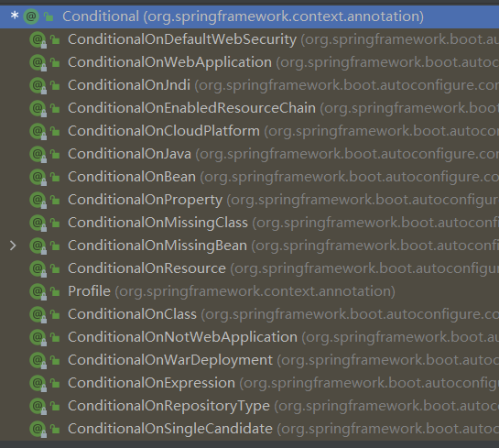Select ConditionalOnMissingBean entry
The image size is (499, 448).
tap(249, 246)
